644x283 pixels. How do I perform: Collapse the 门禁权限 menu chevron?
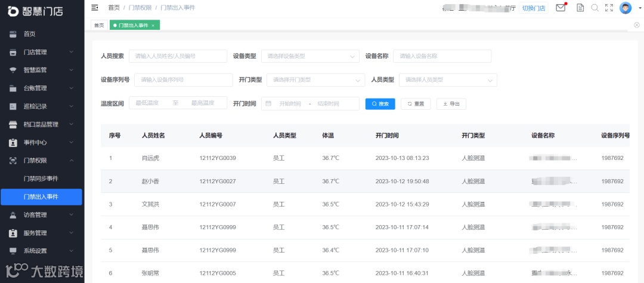pos(71,161)
